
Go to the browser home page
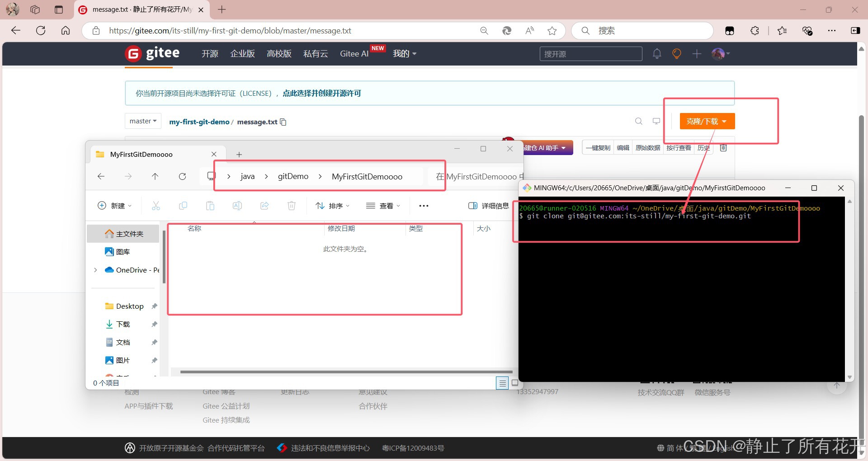point(66,30)
